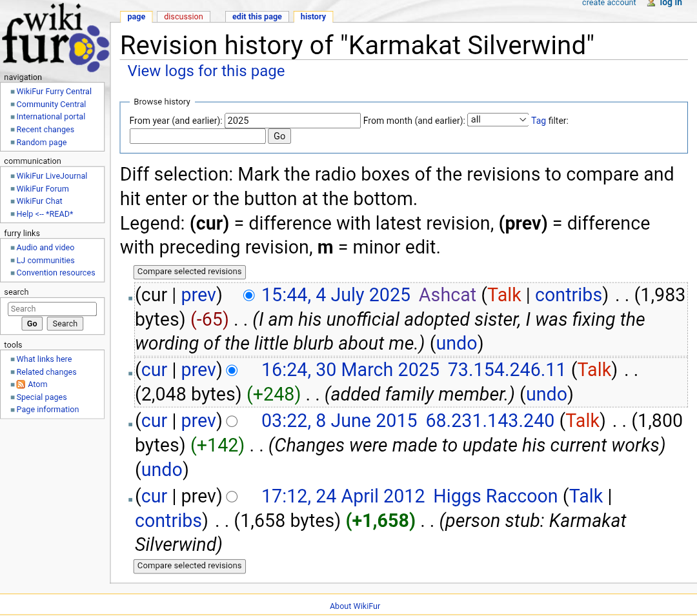Open Related changes
The width and height of the screenshot is (697, 616).
pyautogui.click(x=46, y=372)
